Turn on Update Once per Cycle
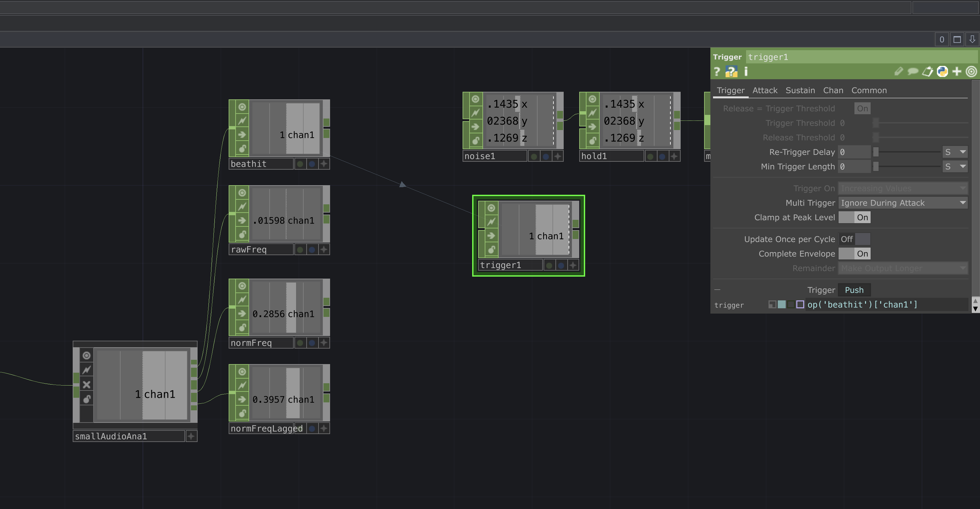Viewport: 980px width, 509px height. point(854,239)
